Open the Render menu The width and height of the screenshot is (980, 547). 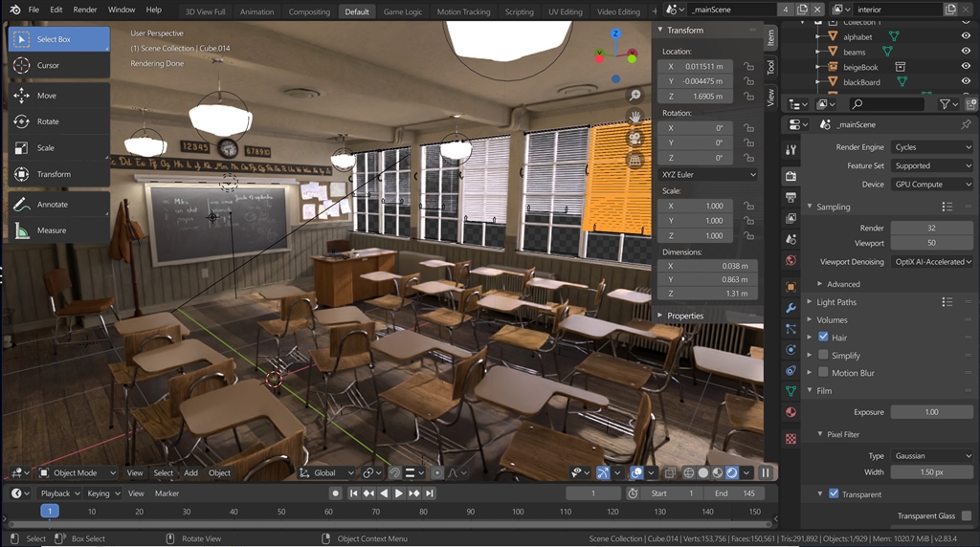coord(85,10)
